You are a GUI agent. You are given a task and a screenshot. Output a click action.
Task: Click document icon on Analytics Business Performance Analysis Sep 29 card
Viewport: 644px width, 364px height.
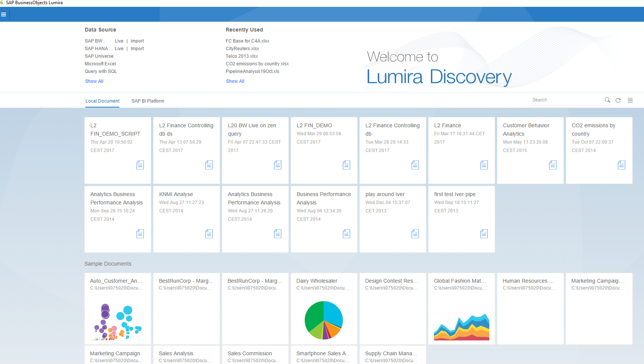tap(140, 234)
